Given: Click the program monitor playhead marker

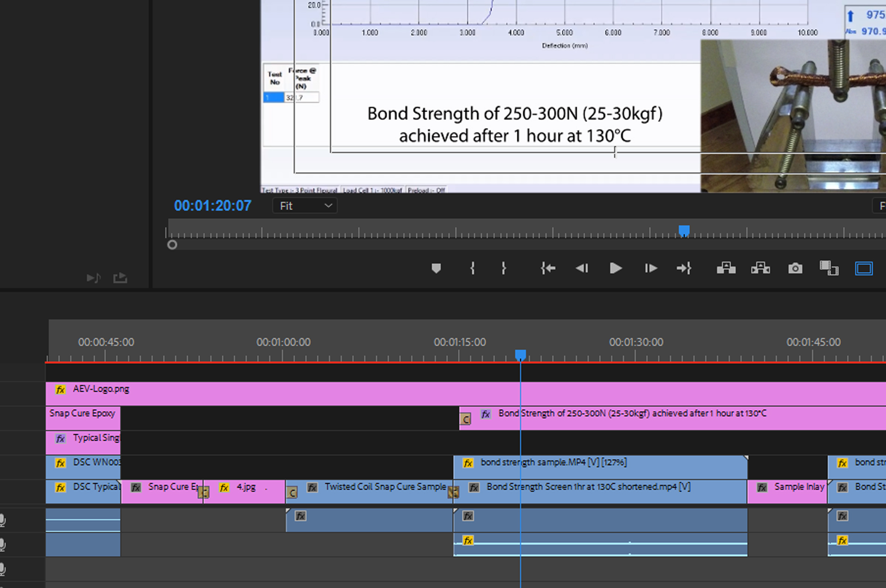Looking at the screenshot, I should 684,231.
